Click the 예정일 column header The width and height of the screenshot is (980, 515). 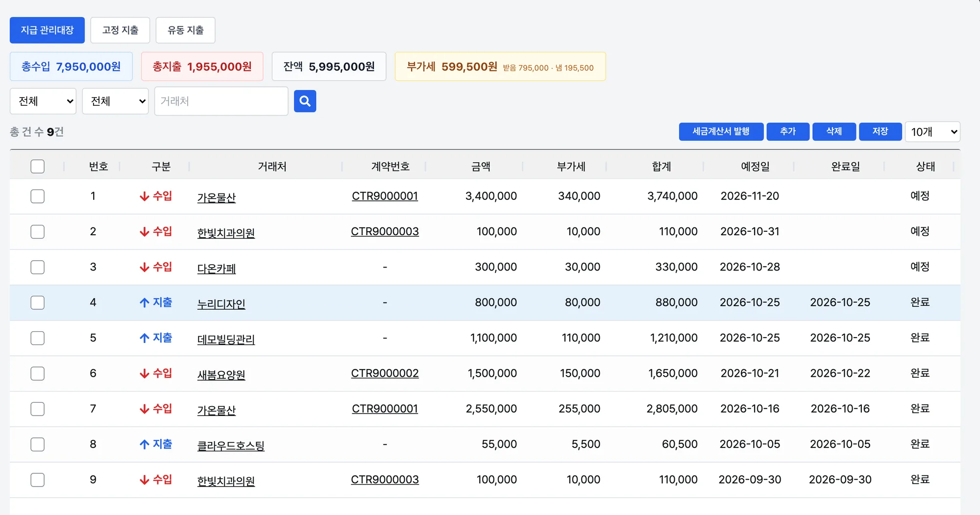[x=755, y=167]
